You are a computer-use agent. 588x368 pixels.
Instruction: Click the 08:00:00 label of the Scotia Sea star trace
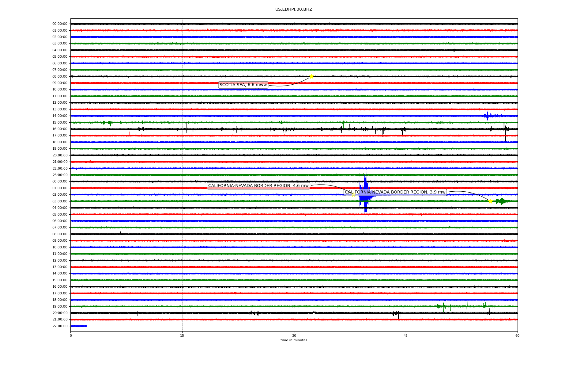click(60, 76)
